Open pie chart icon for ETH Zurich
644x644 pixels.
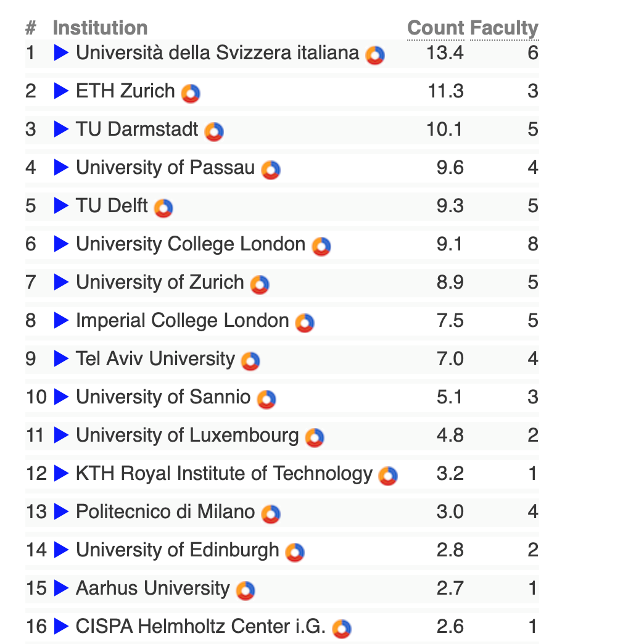click(191, 93)
